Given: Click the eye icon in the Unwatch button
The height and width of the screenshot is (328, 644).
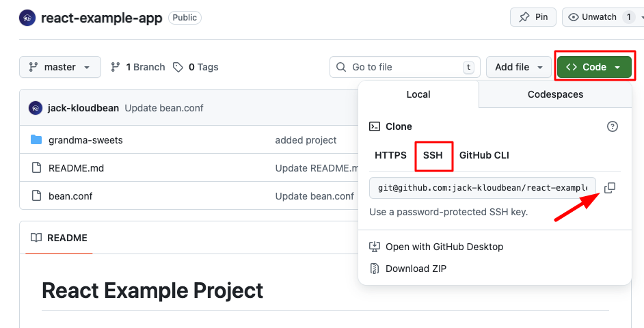Looking at the screenshot, I should point(574,17).
